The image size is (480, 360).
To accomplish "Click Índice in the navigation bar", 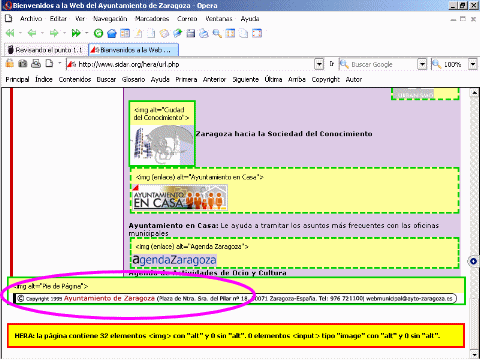I will point(44,79).
